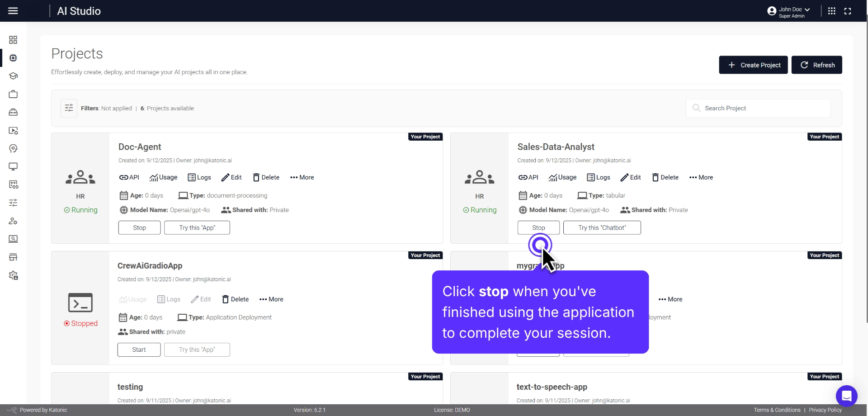The width and height of the screenshot is (868, 416).
Task: Open the dashboard grid icon in sidebar
Action: (13, 40)
